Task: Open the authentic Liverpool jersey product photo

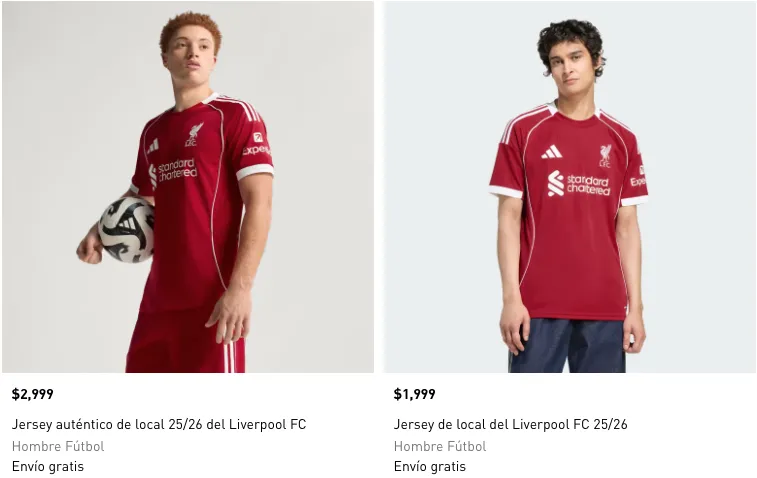Action: 188,186
